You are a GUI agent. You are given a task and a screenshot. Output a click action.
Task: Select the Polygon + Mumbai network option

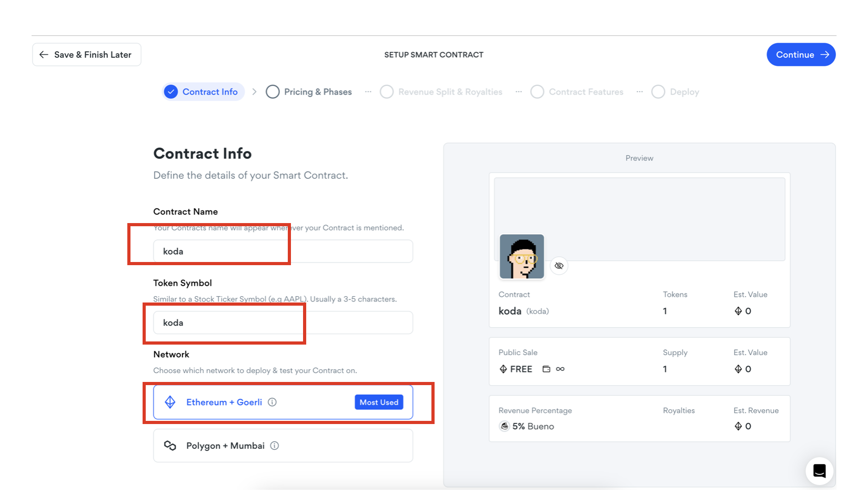(283, 446)
